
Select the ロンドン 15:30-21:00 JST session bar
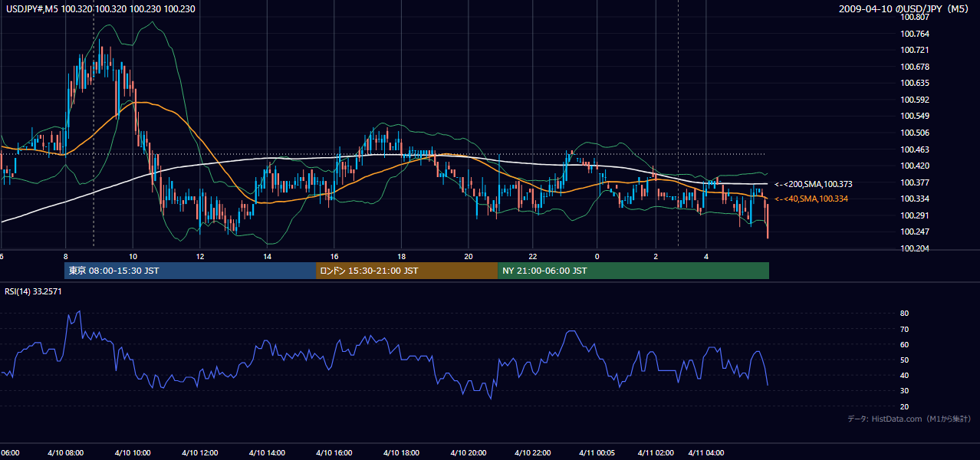pyautogui.click(x=406, y=271)
